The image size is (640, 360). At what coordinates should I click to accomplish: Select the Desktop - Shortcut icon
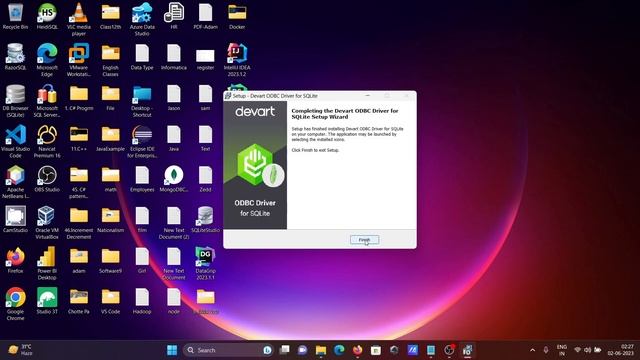coord(142,101)
